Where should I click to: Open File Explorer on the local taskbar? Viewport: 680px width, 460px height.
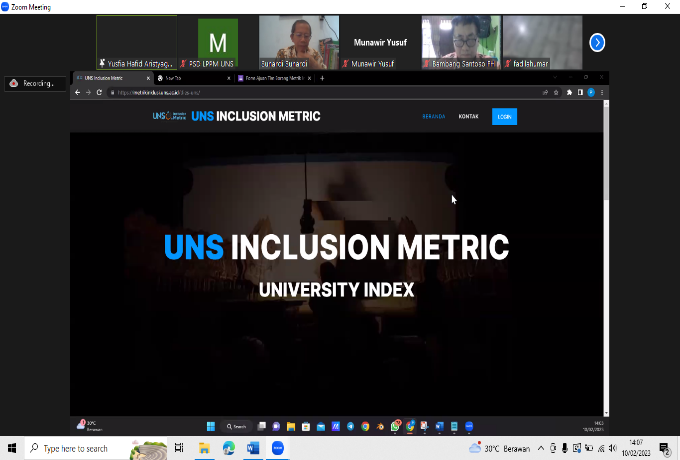(x=204, y=448)
